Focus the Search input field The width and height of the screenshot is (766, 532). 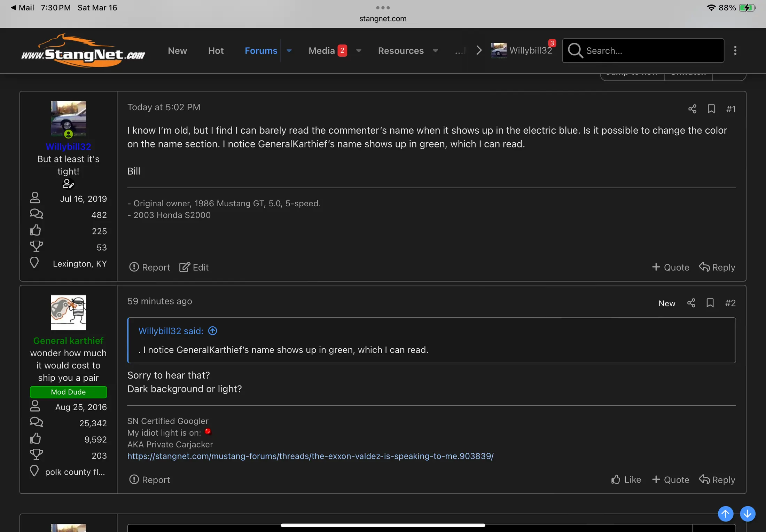point(643,50)
